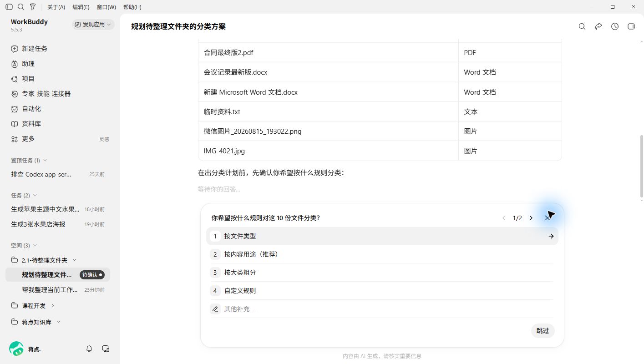Open the 编辑(E) menu

81,7
